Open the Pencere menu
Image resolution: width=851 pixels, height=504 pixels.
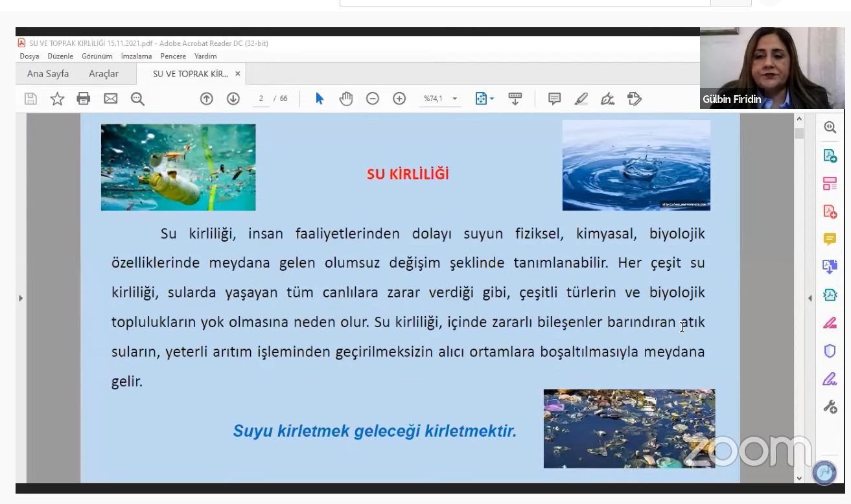173,56
